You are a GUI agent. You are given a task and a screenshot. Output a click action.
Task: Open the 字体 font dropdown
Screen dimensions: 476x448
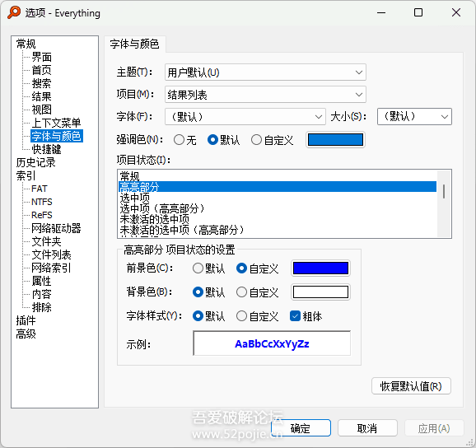pyautogui.click(x=245, y=117)
